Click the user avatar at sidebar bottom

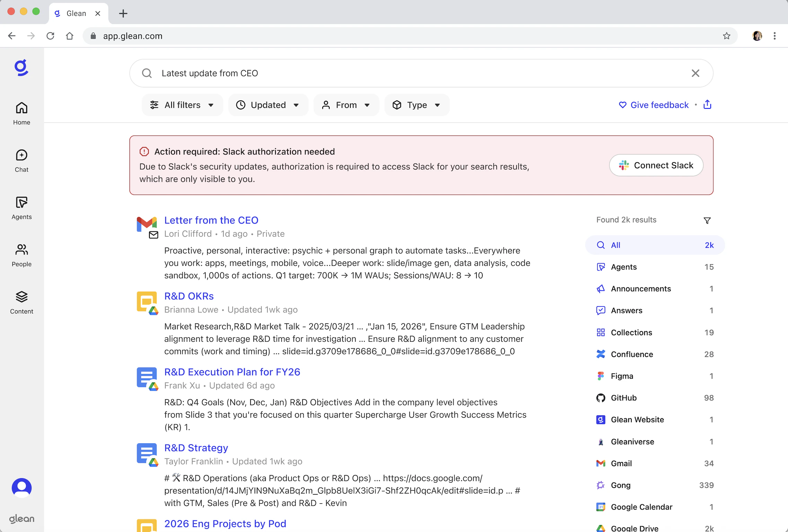21,488
